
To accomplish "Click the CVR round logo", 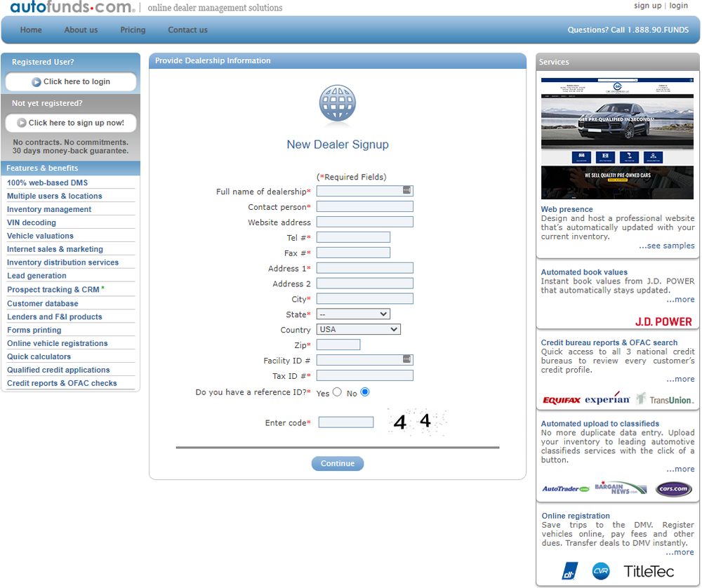I will pos(601,571).
